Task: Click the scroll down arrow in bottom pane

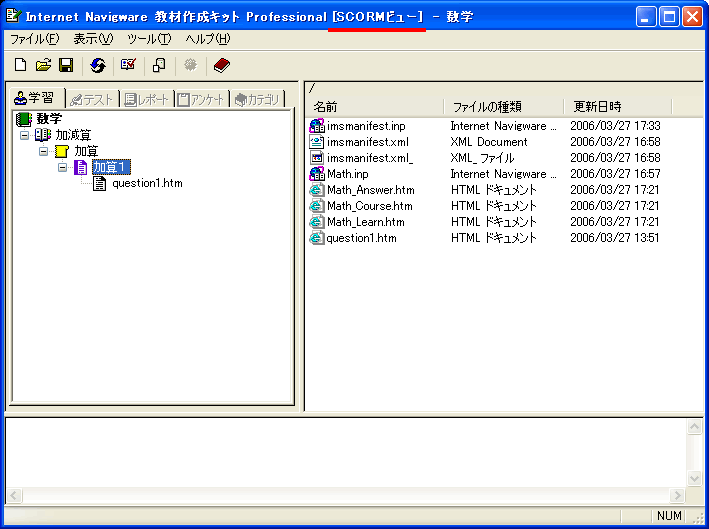Action: [694, 478]
